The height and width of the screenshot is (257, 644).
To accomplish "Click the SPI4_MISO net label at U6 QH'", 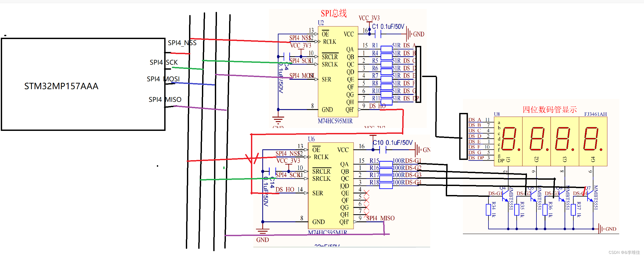I will (x=380, y=218).
